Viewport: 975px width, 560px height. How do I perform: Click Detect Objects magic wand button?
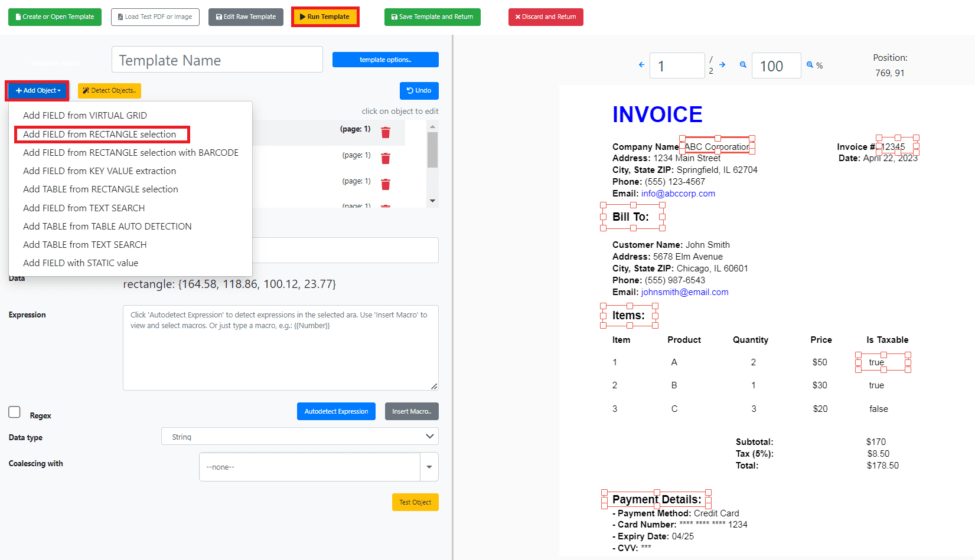click(x=109, y=90)
